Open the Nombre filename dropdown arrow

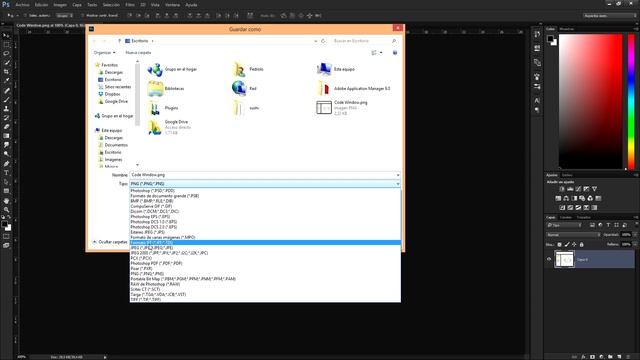(398, 175)
